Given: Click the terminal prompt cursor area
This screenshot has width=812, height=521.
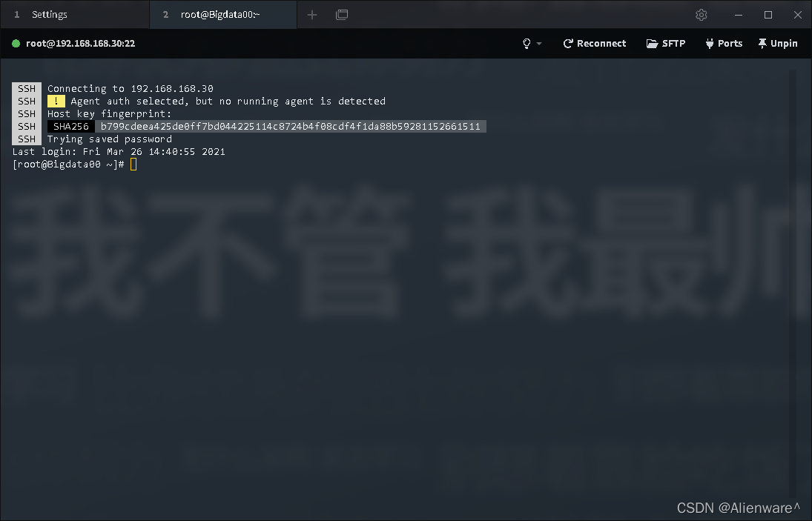Looking at the screenshot, I should (x=133, y=164).
